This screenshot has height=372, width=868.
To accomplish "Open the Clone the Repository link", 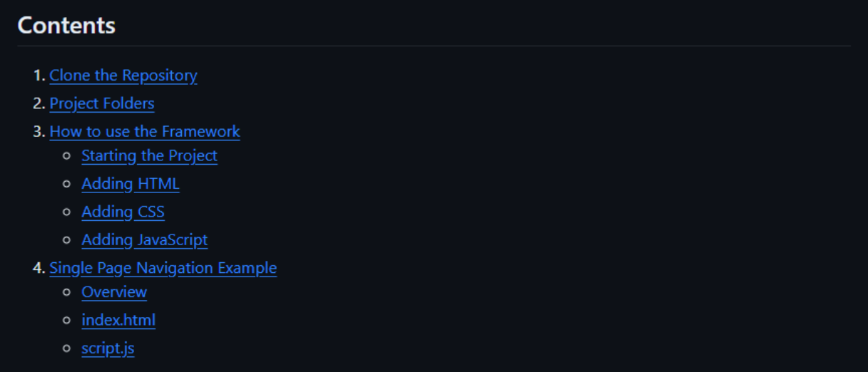I will coord(123,76).
